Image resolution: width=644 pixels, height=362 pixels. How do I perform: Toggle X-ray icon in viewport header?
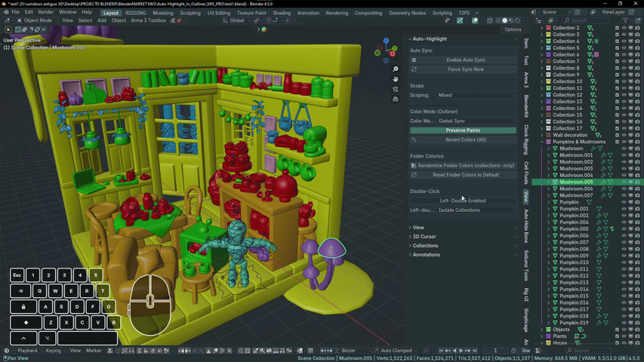tap(490, 20)
